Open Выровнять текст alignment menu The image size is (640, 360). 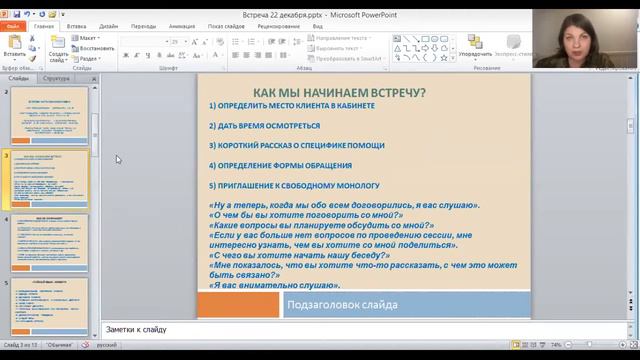335,48
